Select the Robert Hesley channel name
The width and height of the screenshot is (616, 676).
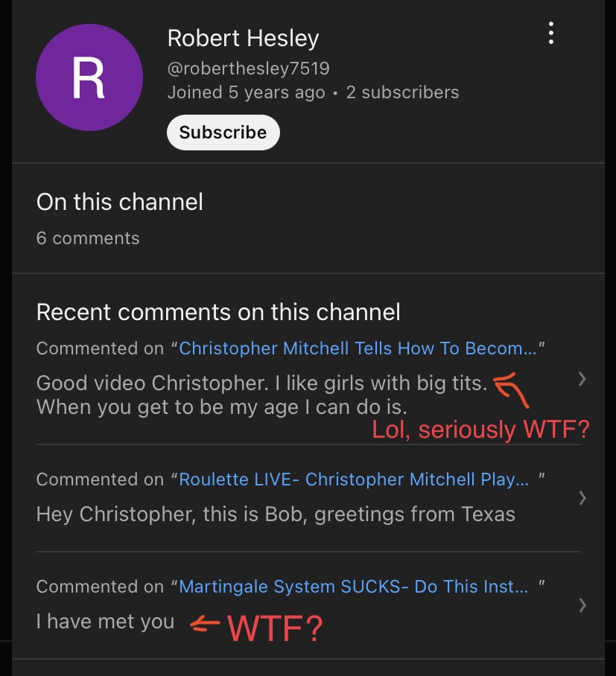tap(243, 38)
